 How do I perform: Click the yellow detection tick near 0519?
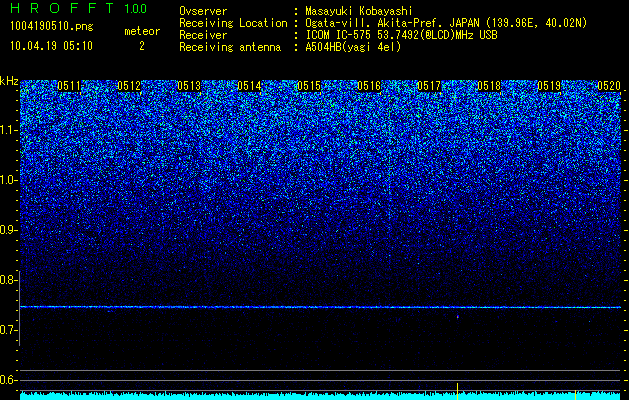pyautogui.click(x=576, y=394)
